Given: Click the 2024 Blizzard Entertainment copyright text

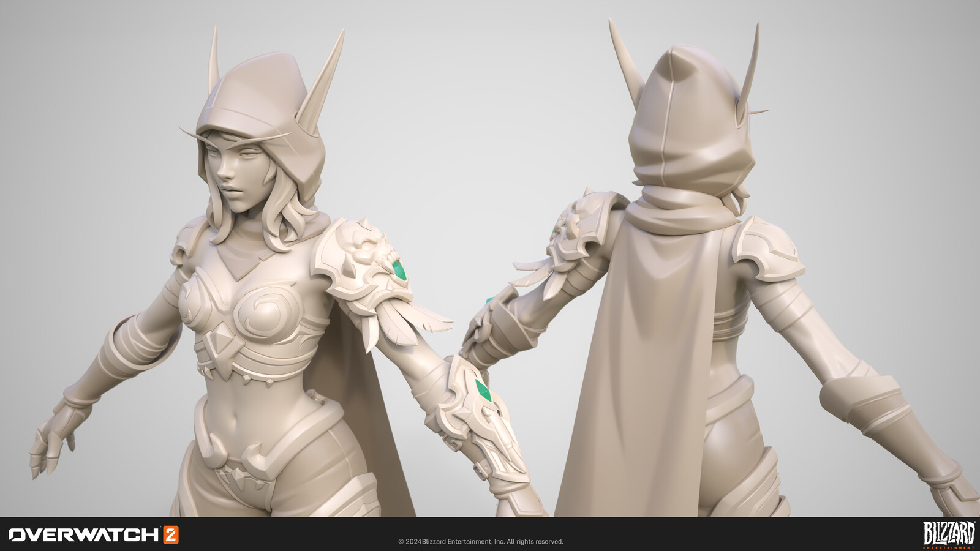Looking at the screenshot, I should [x=481, y=541].
